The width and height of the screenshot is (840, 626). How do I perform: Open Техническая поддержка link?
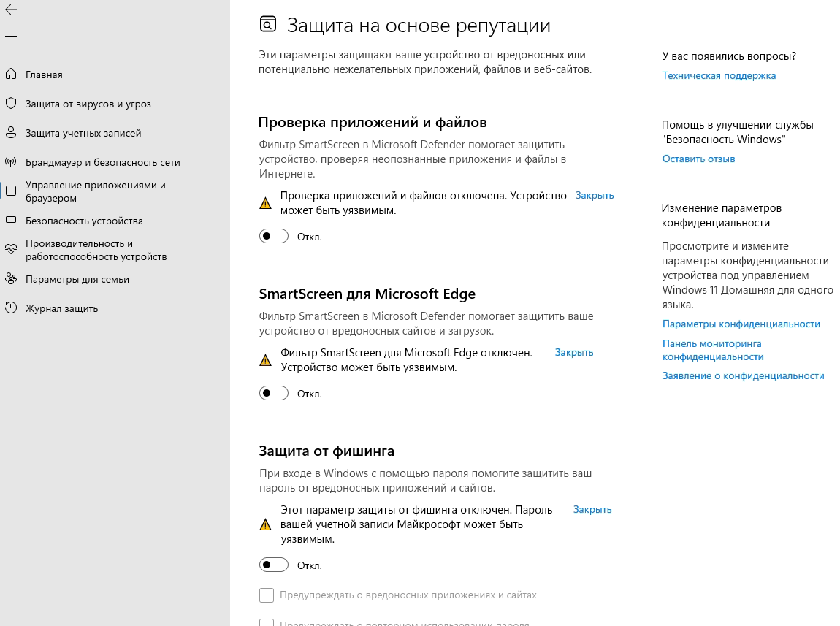pos(719,75)
